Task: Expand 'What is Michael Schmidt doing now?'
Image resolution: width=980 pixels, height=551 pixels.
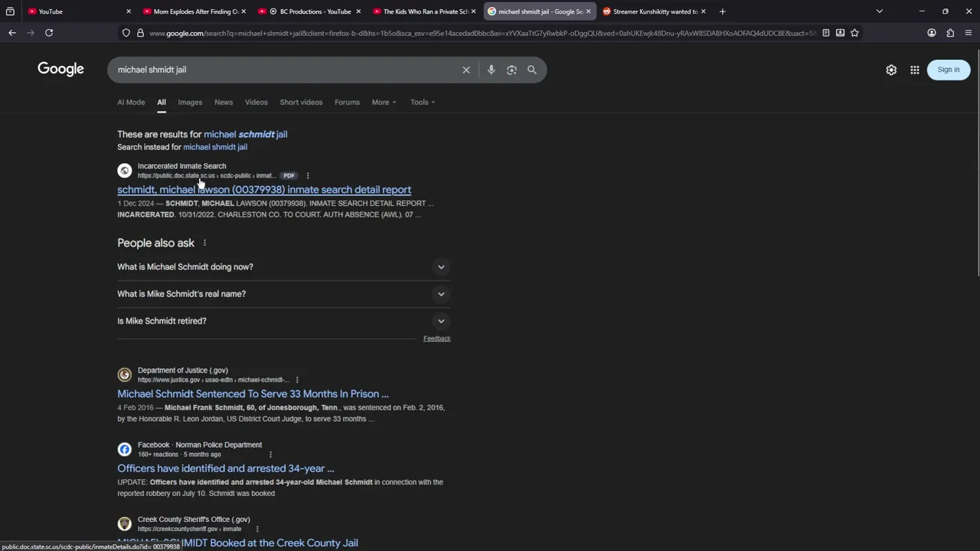Action: (x=283, y=267)
